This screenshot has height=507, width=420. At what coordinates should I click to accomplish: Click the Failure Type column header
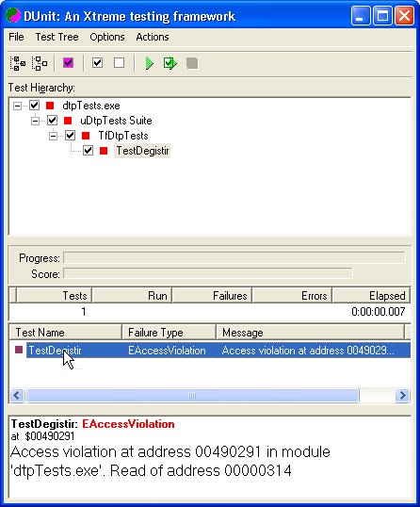169,333
